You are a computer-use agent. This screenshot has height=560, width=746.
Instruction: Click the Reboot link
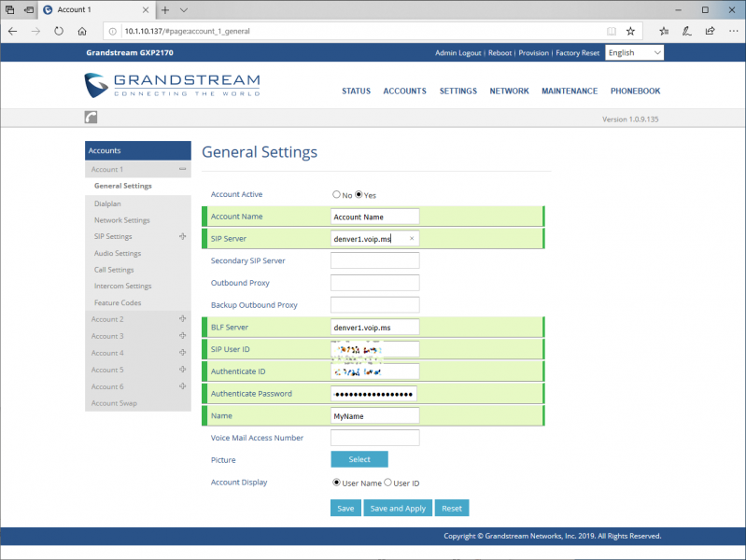500,53
